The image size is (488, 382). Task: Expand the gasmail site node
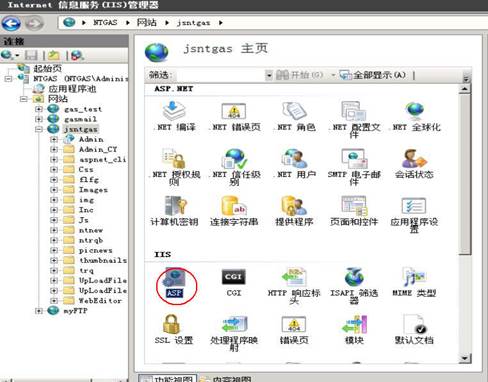coord(39,119)
